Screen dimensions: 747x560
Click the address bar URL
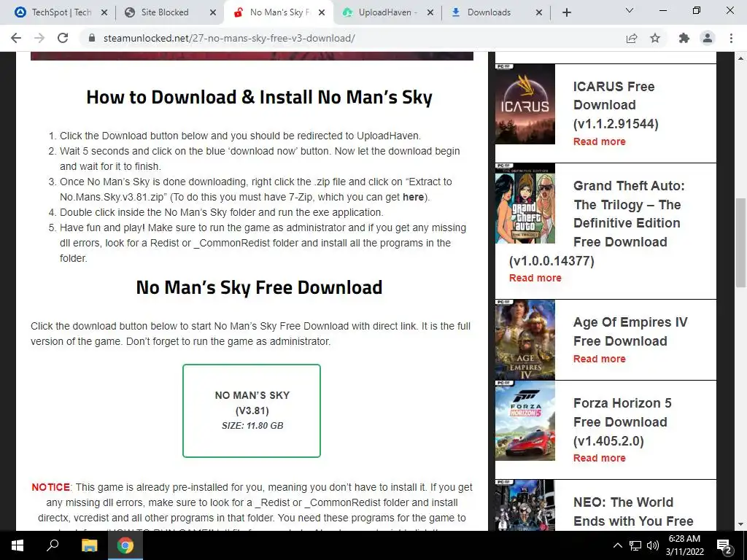229,38
